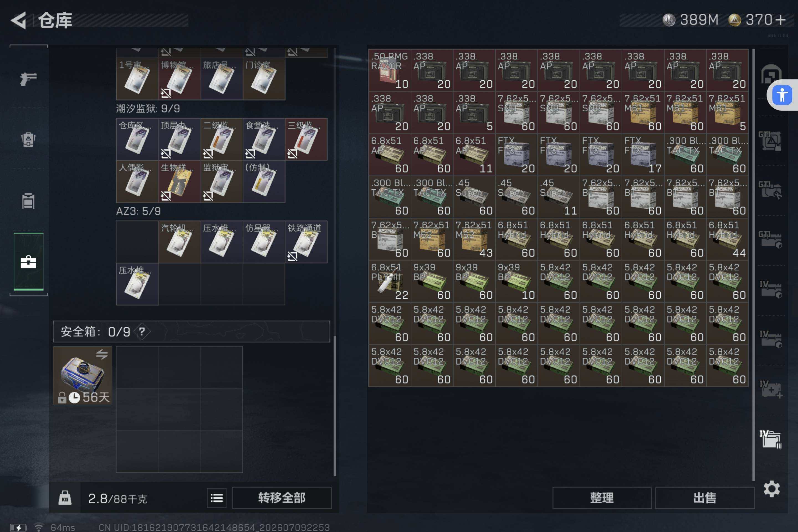The height and width of the screenshot is (532, 798).
Task: Tap the 389M currency coin icon
Action: tap(669, 20)
